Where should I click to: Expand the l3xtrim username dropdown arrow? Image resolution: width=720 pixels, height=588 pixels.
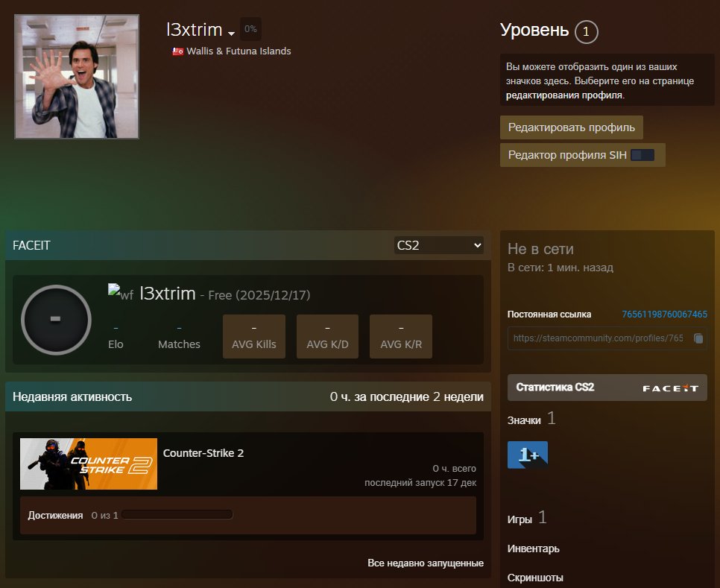[x=232, y=34]
